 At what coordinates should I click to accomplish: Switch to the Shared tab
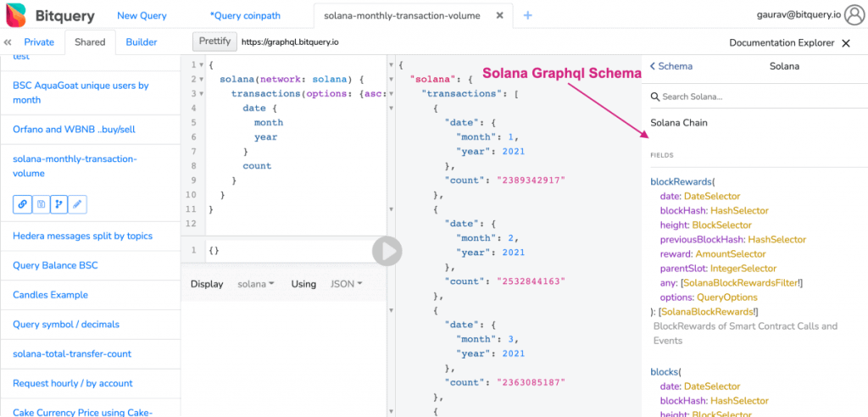point(90,42)
